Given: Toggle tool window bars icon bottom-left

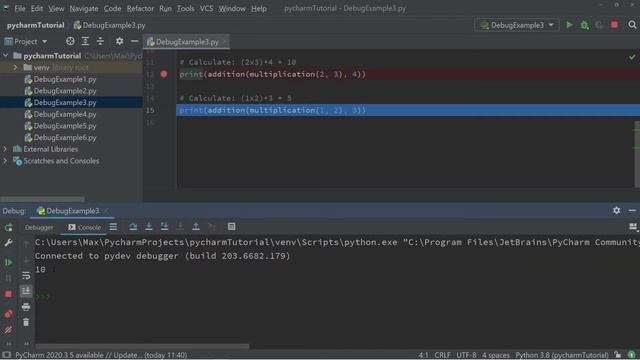Looking at the screenshot, I should pyautogui.click(x=6, y=355).
